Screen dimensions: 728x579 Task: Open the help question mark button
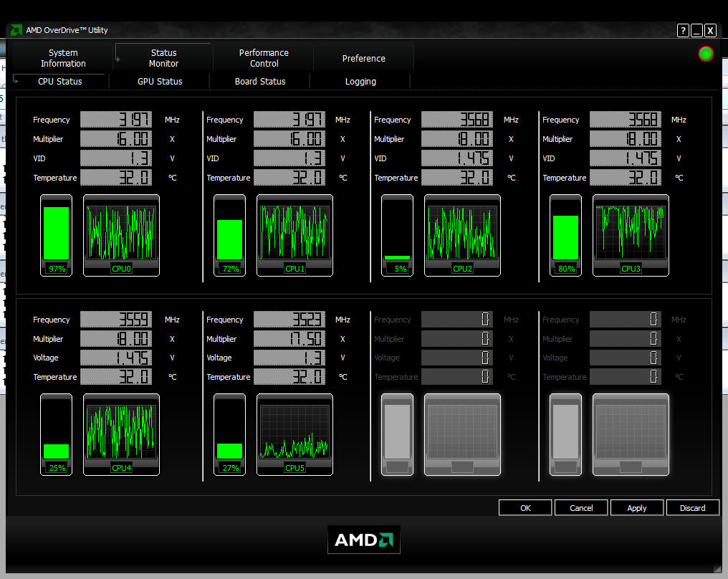[x=683, y=31]
